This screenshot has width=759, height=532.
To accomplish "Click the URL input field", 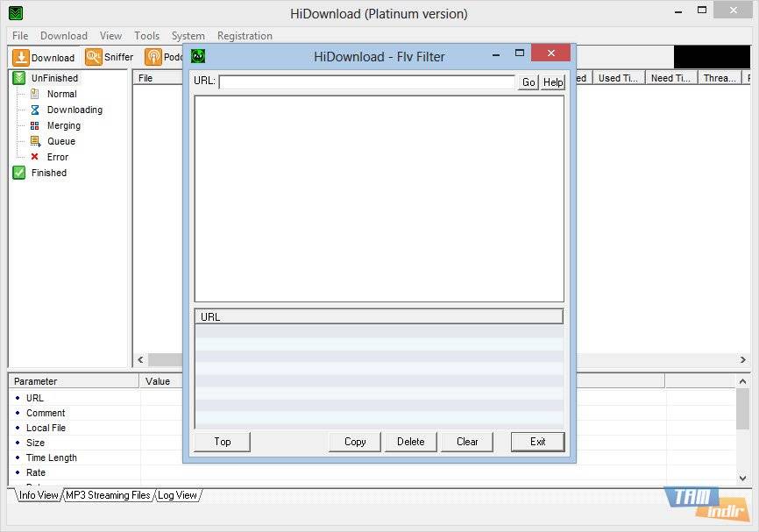I will coord(366,82).
